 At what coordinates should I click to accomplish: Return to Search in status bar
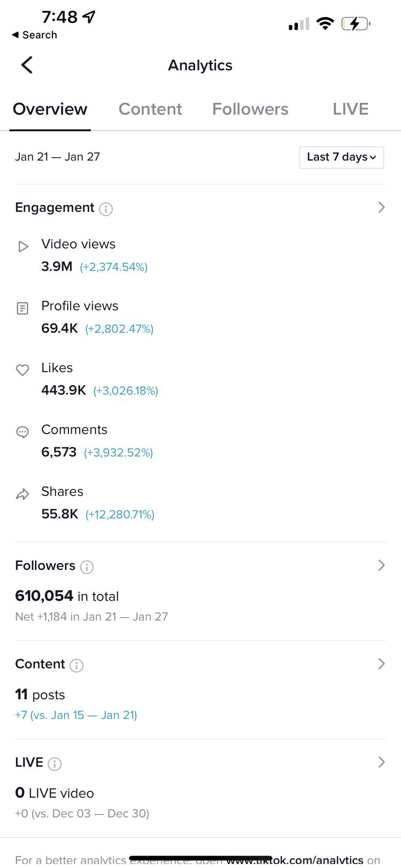pos(35,35)
